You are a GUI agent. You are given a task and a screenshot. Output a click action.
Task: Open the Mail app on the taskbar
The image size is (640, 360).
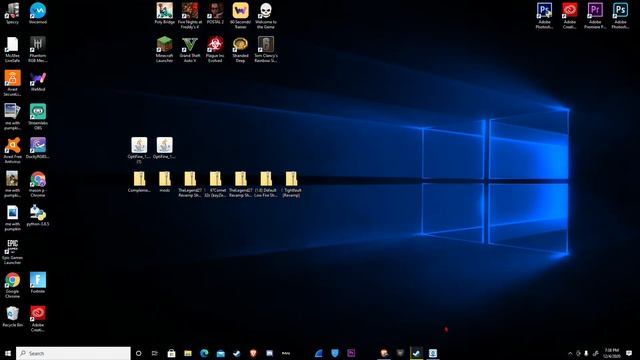click(220, 353)
